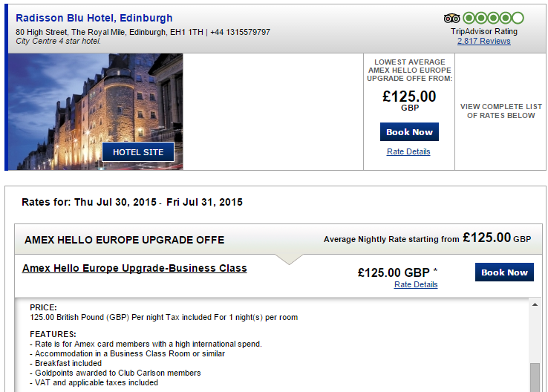This screenshot has width=548, height=392.
Task: Click the details panel scrollbar thumb
Action: [535, 378]
